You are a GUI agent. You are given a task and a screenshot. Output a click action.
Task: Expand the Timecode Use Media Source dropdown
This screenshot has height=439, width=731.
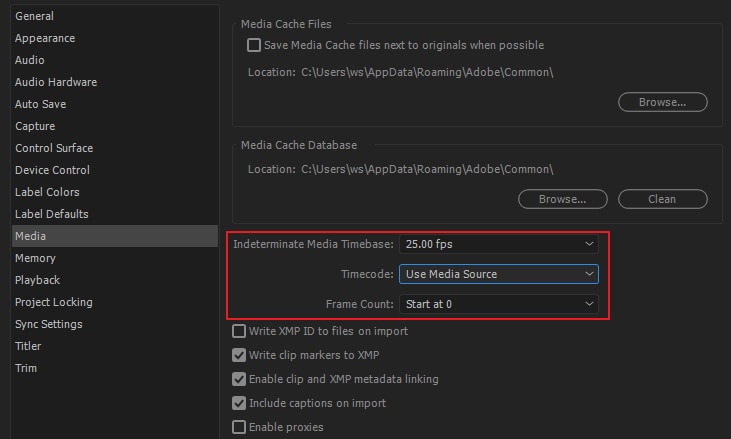498,274
